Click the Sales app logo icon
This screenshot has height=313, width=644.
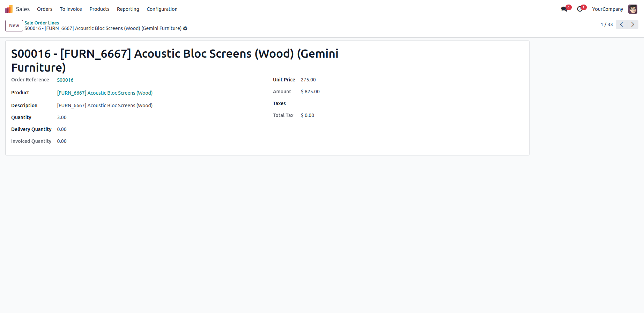9,9
